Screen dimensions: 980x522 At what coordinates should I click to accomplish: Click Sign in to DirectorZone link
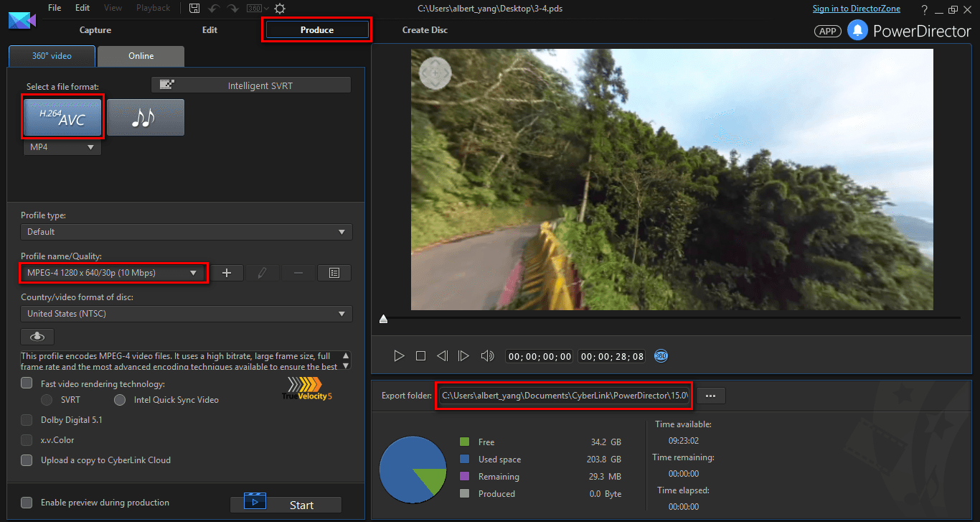point(858,9)
